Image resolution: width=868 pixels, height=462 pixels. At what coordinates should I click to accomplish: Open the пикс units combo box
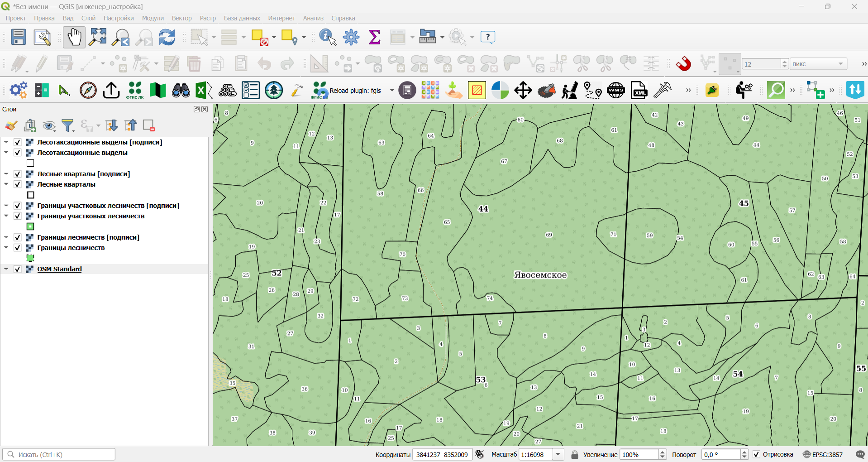[x=818, y=64]
